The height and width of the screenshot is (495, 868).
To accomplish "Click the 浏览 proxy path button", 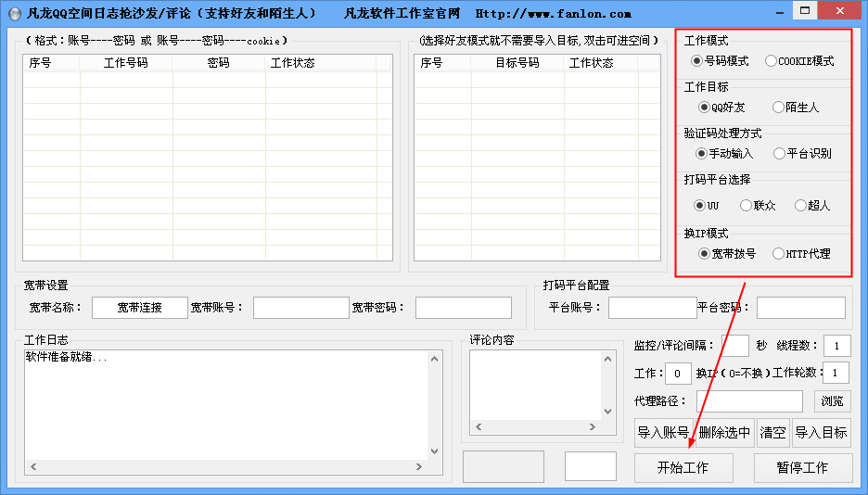I will click(833, 401).
